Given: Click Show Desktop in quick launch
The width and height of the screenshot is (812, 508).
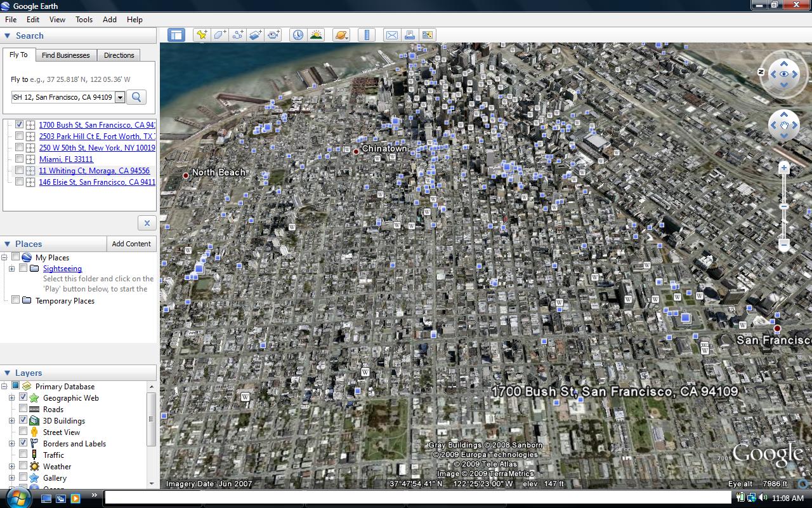Looking at the screenshot, I should point(46,498).
